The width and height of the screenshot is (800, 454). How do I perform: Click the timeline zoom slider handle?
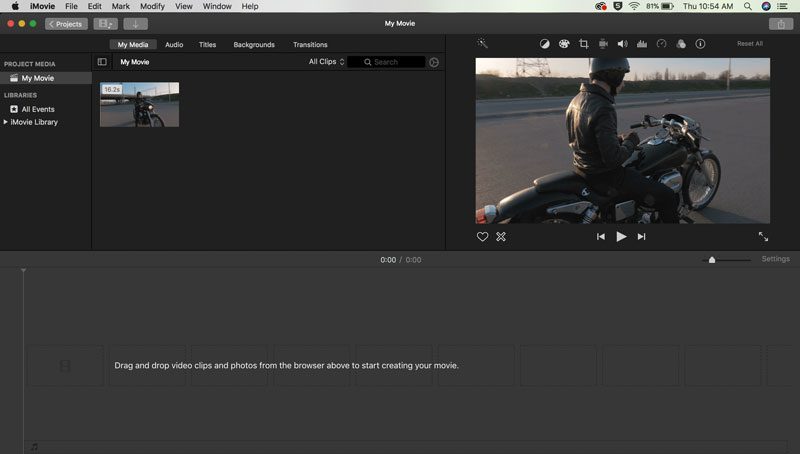pos(712,260)
